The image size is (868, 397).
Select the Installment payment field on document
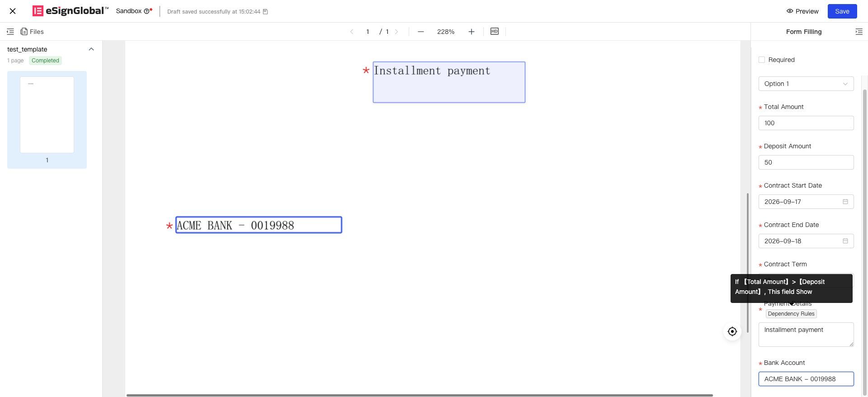(x=449, y=82)
